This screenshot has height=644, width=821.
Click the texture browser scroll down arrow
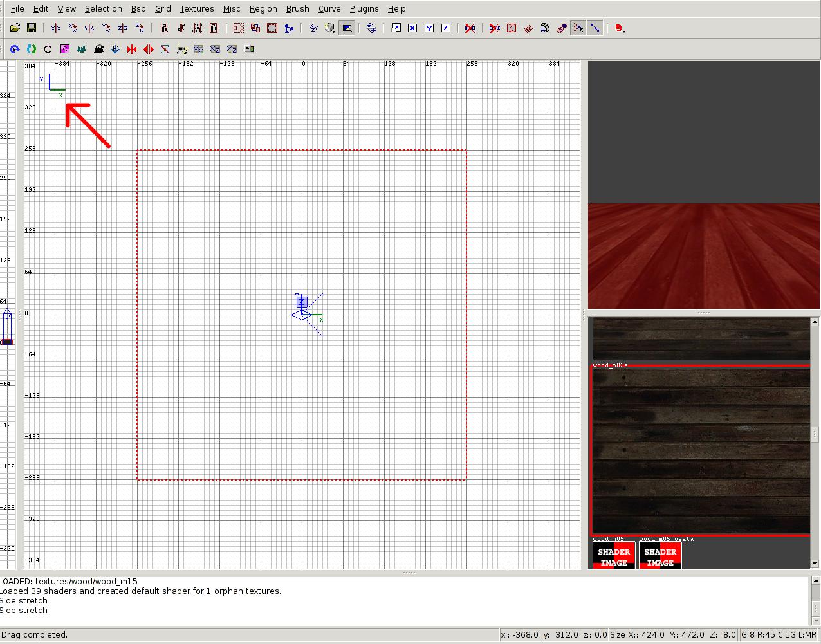[815, 564]
